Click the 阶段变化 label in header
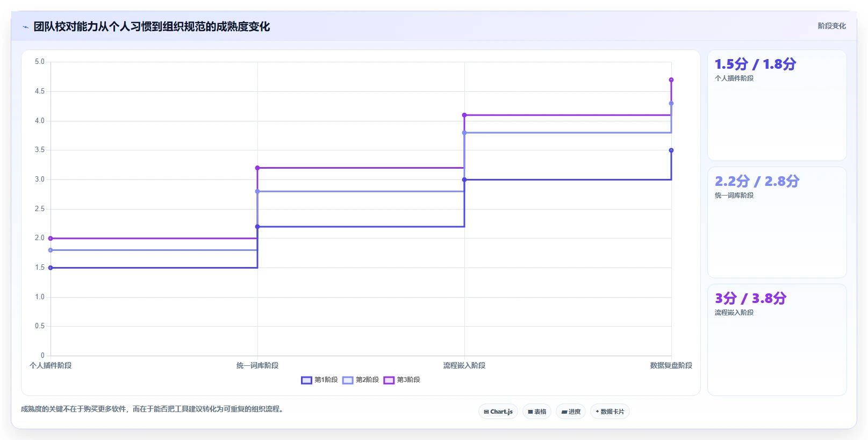 click(832, 26)
